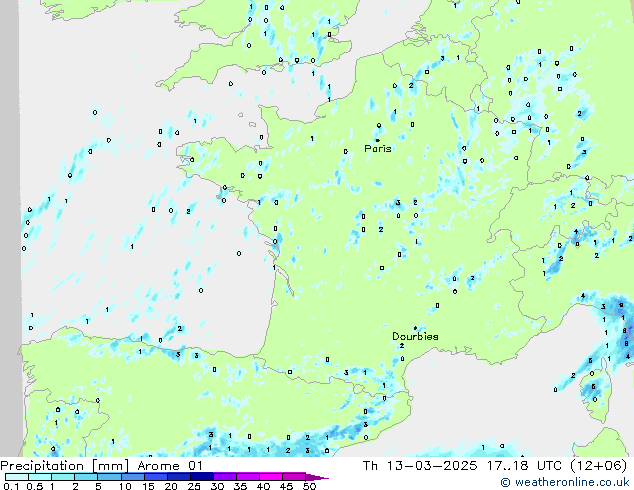
Task: Click the '17..18 UTC' time range text
Action: point(524,466)
